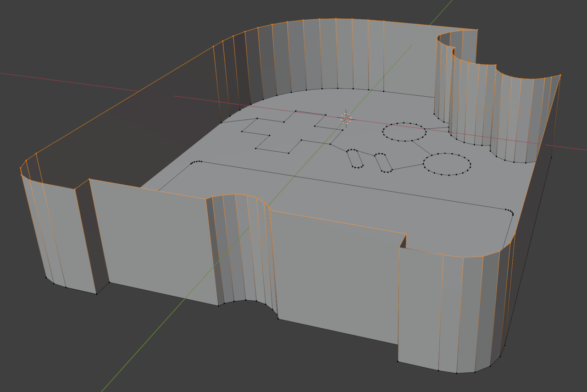Select the larger vertex circle on the floor
This screenshot has width=587, height=392.
(447, 164)
